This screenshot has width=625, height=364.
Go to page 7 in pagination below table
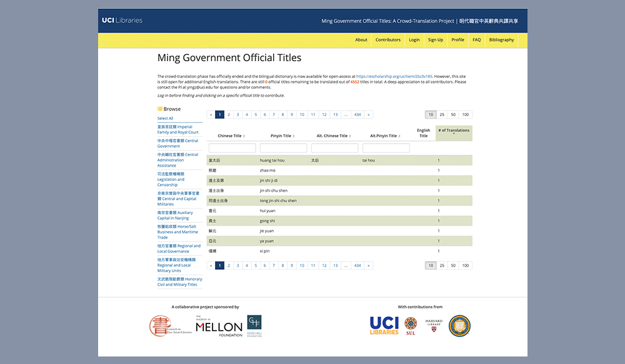click(x=274, y=265)
